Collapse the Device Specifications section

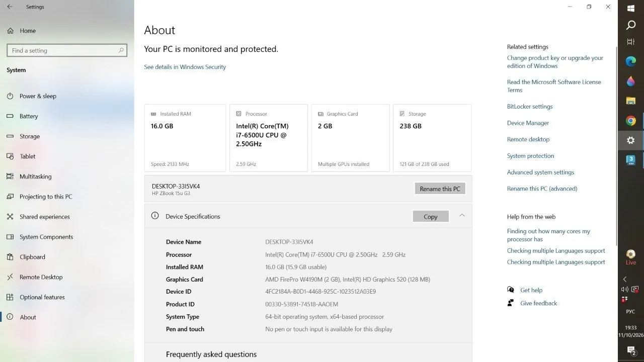point(462,216)
